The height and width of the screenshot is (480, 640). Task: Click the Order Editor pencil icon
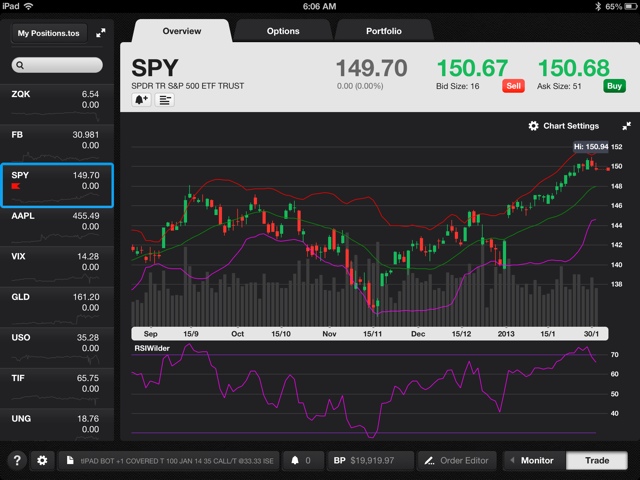click(429, 461)
